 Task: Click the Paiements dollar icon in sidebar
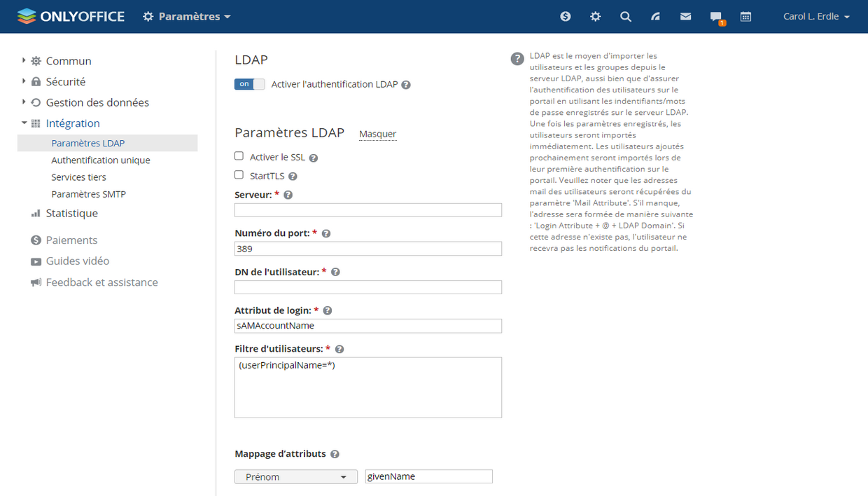36,240
